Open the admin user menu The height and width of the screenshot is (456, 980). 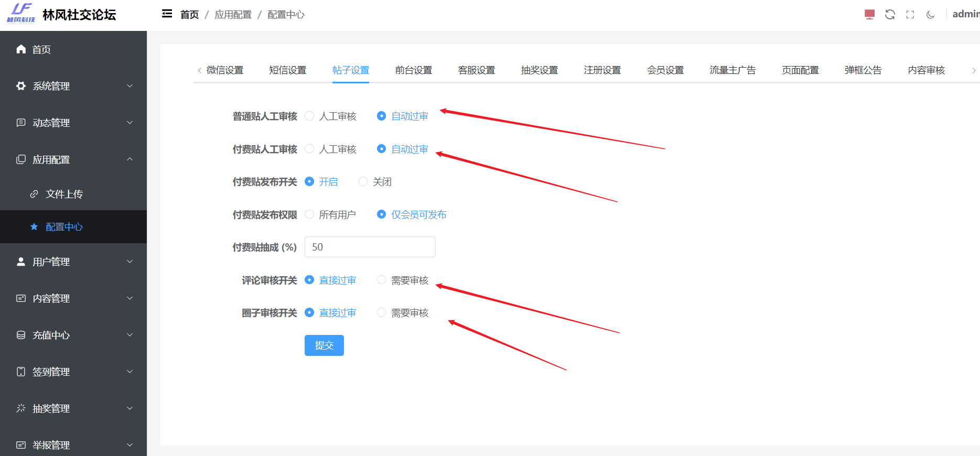click(x=966, y=14)
